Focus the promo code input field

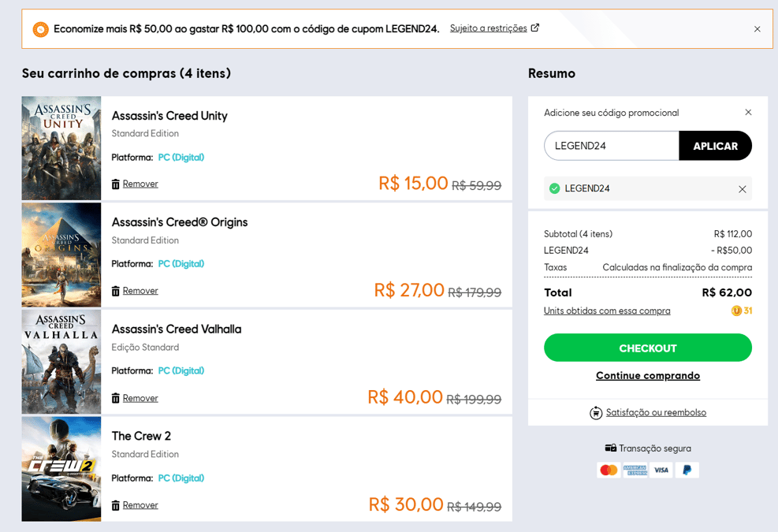(x=612, y=146)
